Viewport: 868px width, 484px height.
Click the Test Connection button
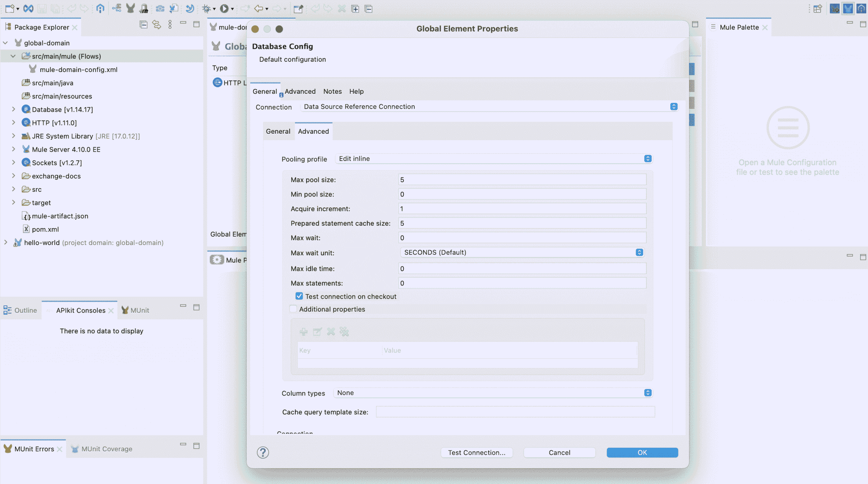(x=477, y=452)
